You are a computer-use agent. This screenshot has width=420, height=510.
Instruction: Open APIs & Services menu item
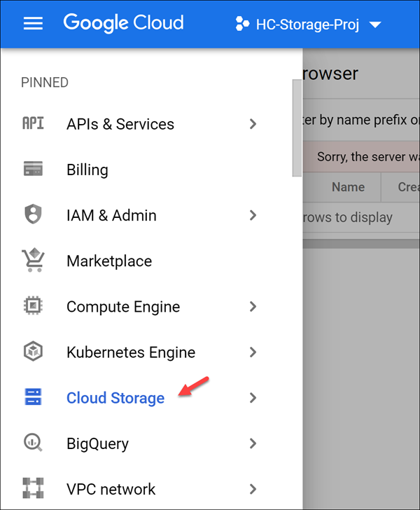pos(120,124)
